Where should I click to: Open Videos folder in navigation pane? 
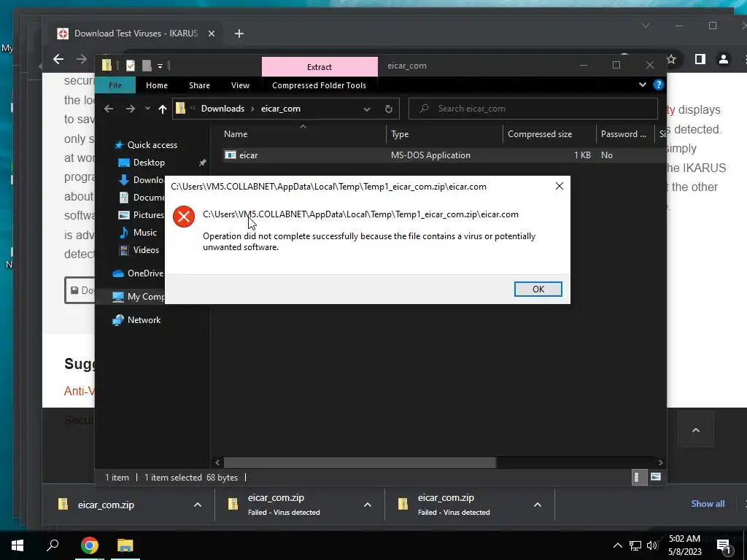[x=146, y=250]
